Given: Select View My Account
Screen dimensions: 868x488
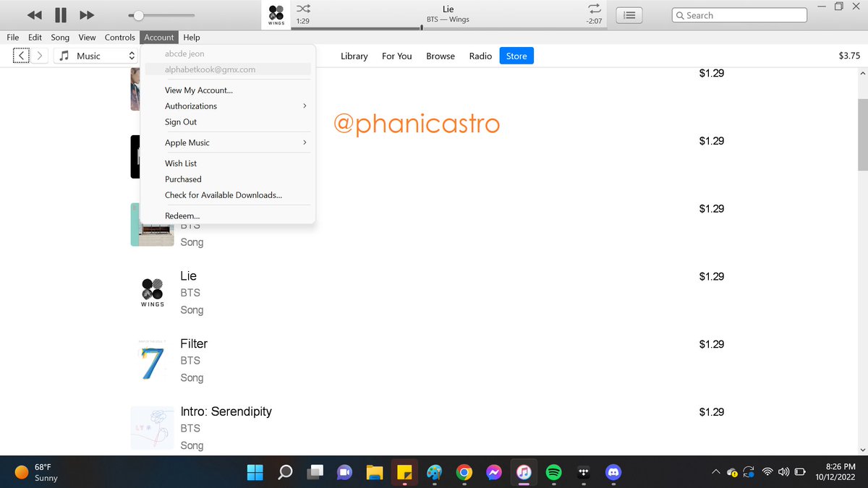Looking at the screenshot, I should point(228,90).
